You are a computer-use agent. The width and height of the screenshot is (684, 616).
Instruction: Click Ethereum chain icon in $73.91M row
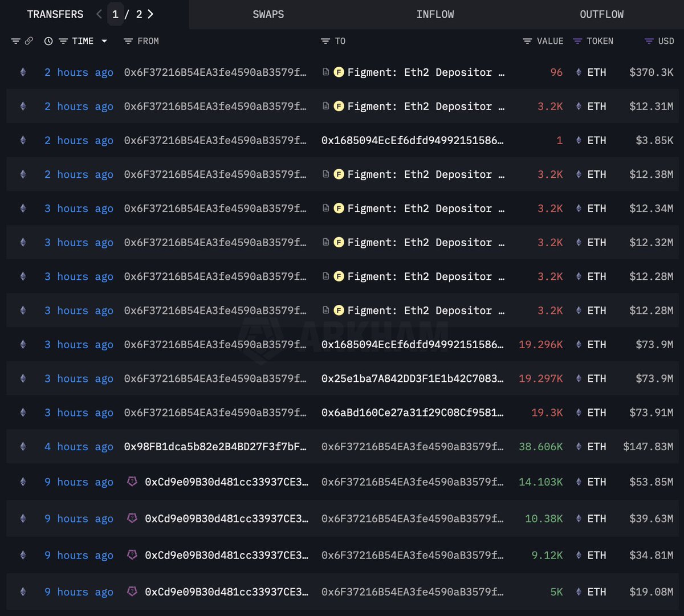click(x=23, y=413)
